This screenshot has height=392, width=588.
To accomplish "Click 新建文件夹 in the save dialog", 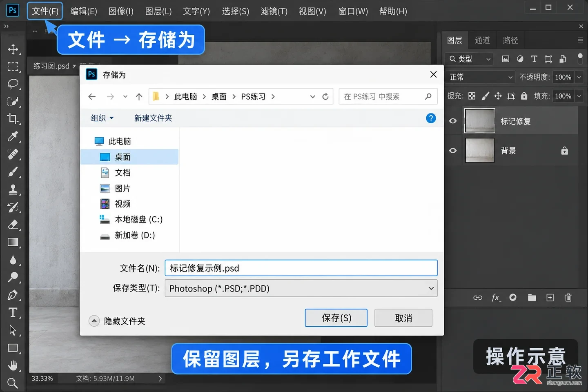I will pyautogui.click(x=153, y=118).
